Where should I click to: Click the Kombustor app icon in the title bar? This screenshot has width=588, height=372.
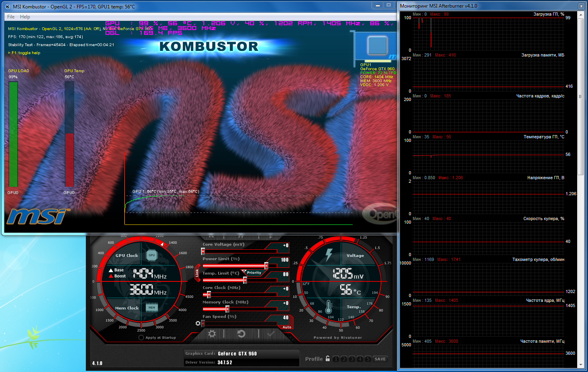click(x=8, y=6)
